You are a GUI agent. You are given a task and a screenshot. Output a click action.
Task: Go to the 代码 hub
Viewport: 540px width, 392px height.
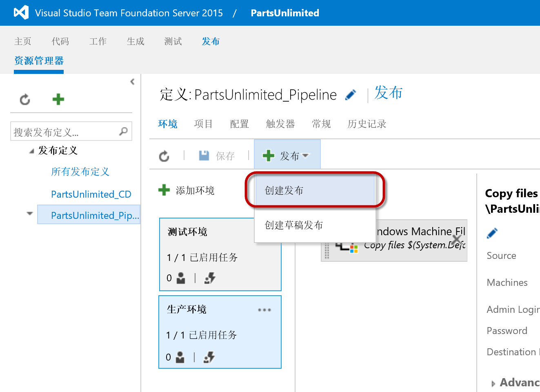60,41
